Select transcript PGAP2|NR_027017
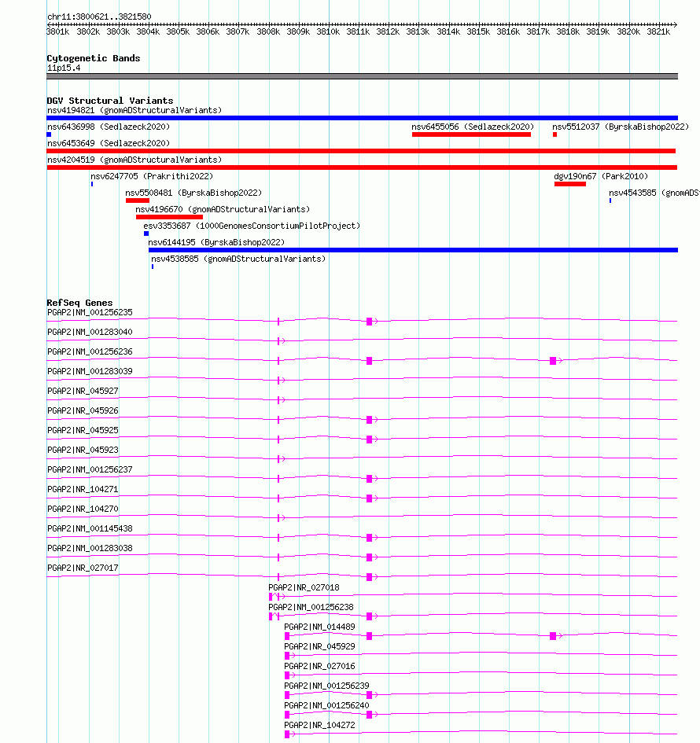Image resolution: width=700 pixels, height=743 pixels. [83, 568]
